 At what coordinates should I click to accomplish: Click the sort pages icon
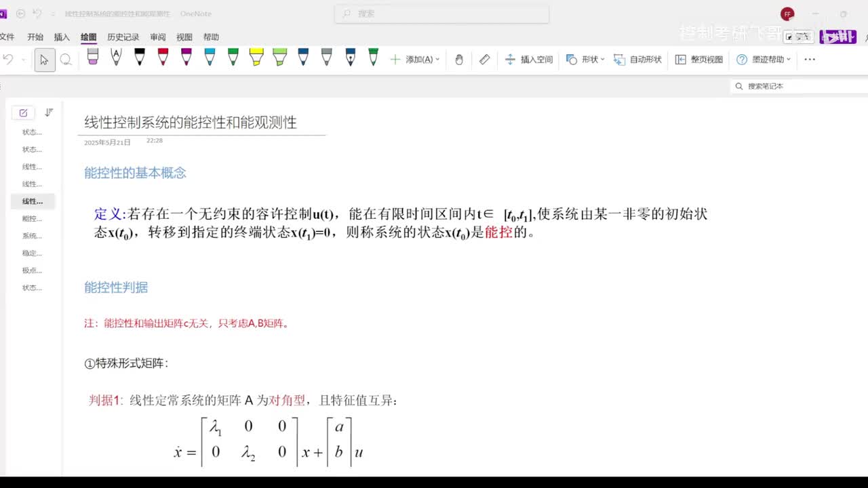[x=49, y=113]
